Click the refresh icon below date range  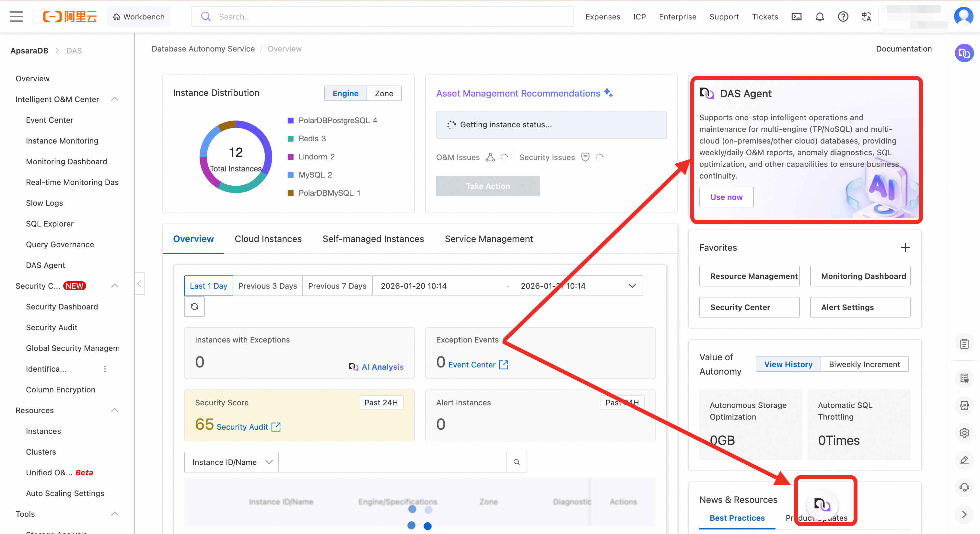tap(194, 307)
